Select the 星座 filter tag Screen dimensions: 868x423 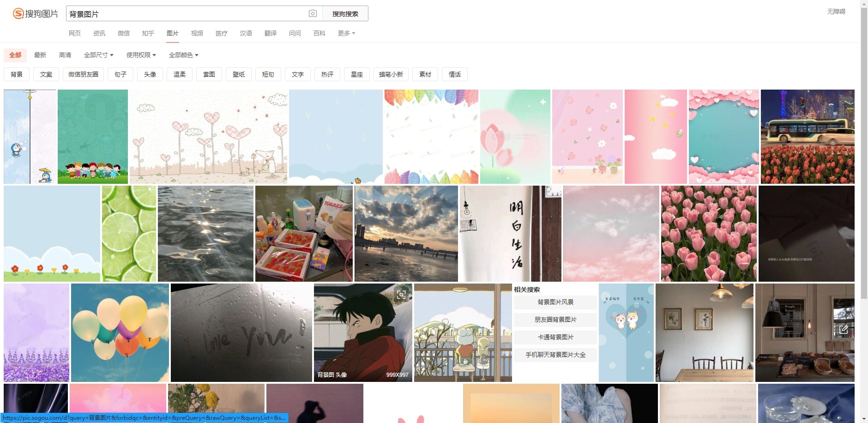pyautogui.click(x=357, y=74)
